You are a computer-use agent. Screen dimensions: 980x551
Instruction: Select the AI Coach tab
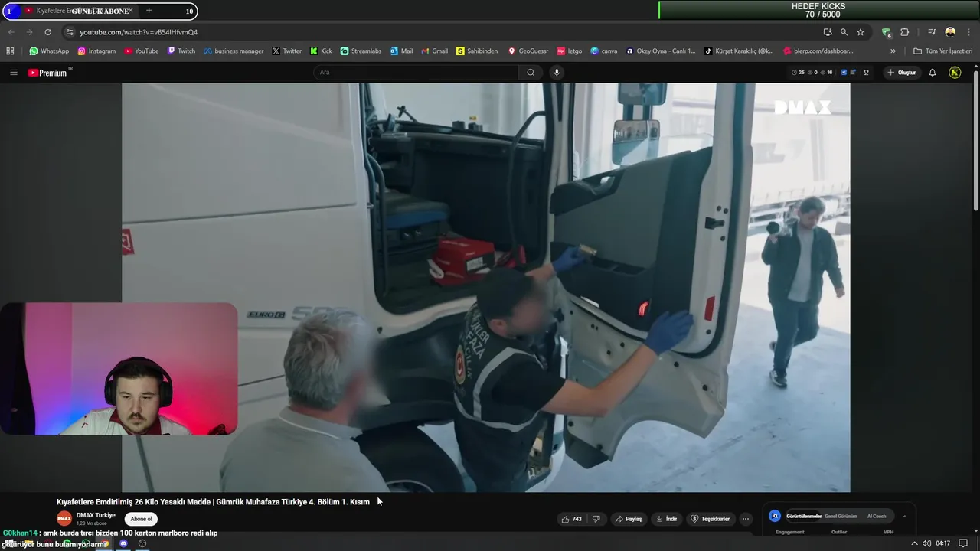point(877,516)
